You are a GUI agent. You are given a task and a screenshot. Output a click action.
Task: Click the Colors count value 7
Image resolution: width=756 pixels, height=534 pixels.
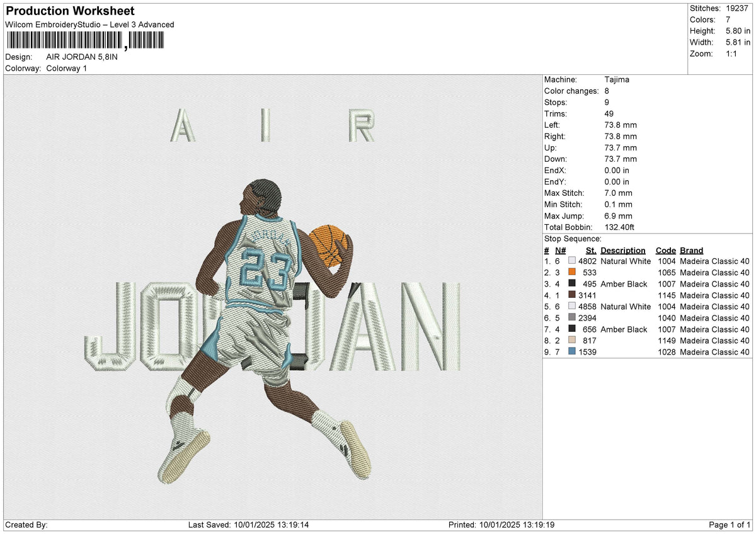[x=728, y=20]
